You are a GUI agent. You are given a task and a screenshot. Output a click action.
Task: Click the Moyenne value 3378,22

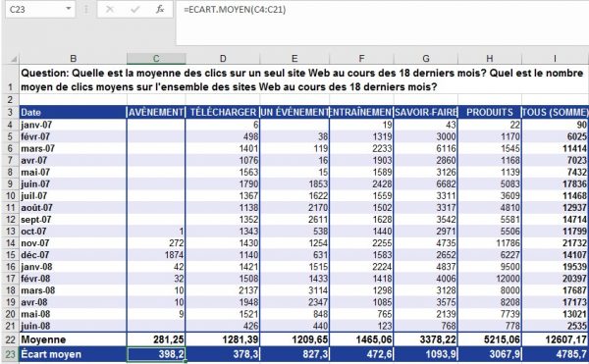point(426,339)
